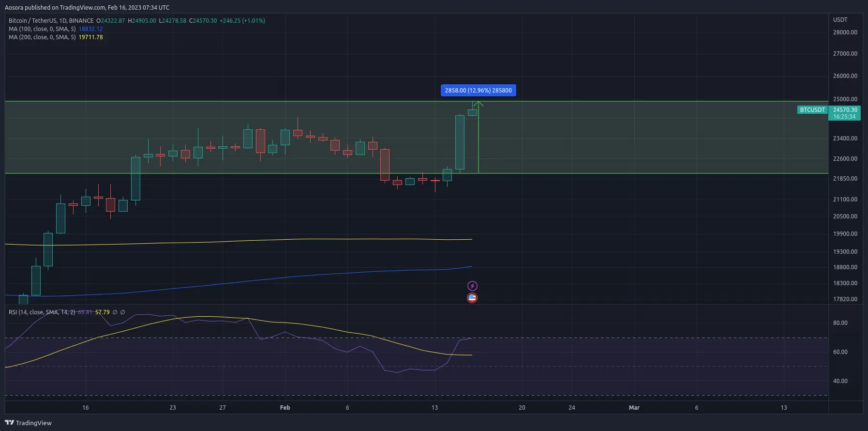Image resolution: width=868 pixels, height=431 pixels.
Task: Click the RSI 40.00 axis label
Action: pyautogui.click(x=840, y=381)
